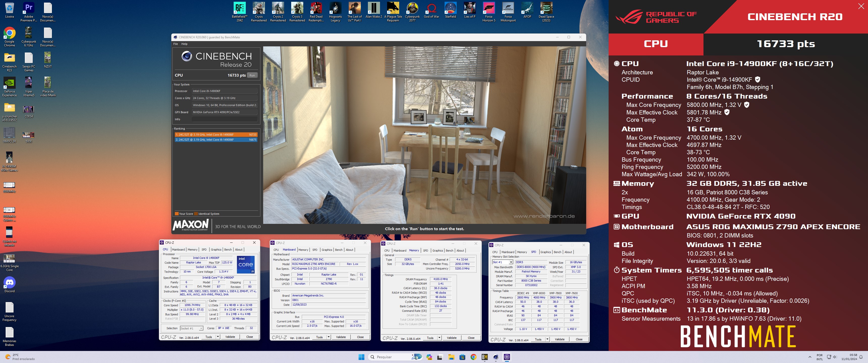This screenshot has width=868, height=363.
Task: Select the ranking row scoring 16675
Action: coord(216,140)
